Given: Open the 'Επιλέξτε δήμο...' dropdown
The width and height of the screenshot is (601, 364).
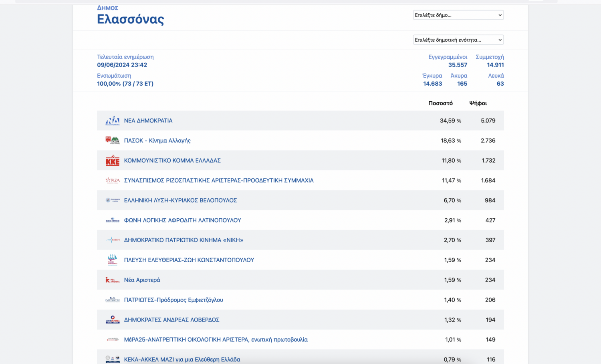Looking at the screenshot, I should click(458, 15).
